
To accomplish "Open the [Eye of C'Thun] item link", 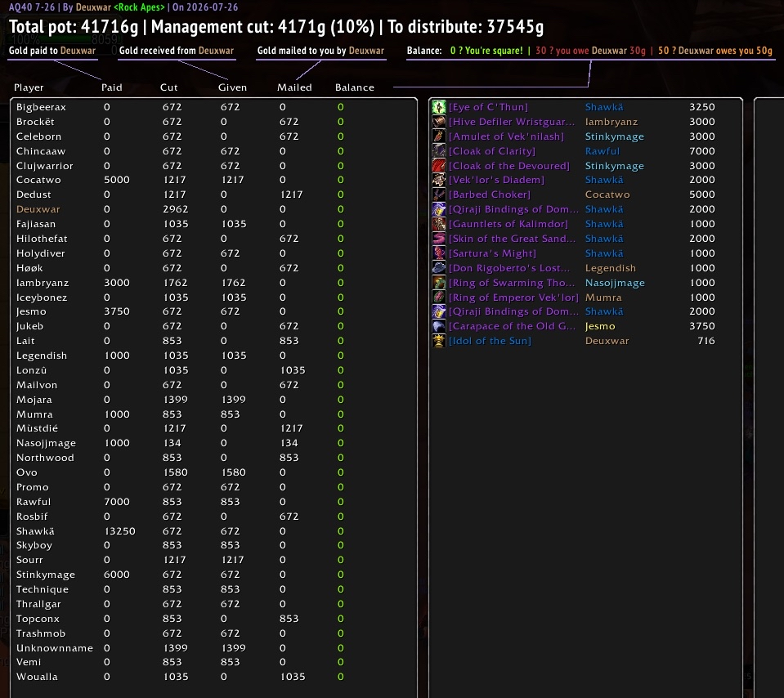I will click(488, 107).
